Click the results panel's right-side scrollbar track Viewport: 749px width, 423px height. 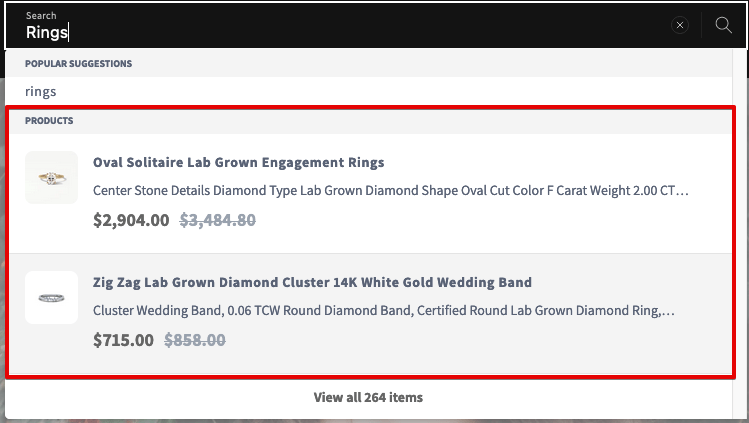click(738, 234)
